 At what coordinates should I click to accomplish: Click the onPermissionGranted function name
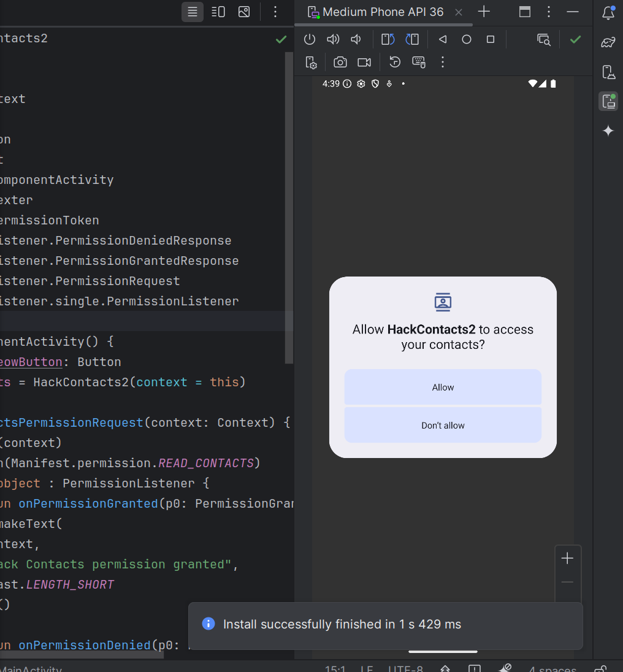tap(88, 503)
